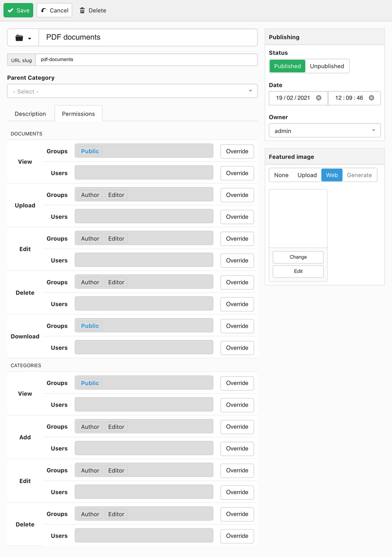Open the Parent Category select dropdown
392x557 pixels.
tap(132, 91)
